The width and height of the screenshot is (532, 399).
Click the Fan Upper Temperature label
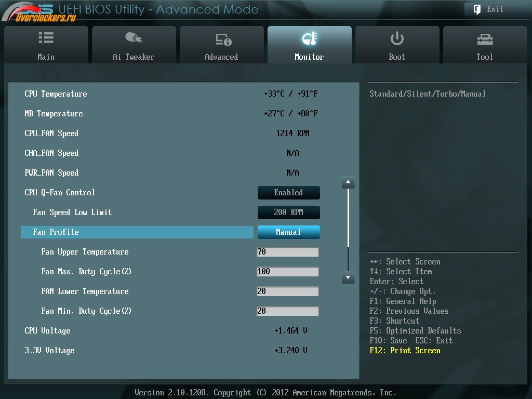85,252
